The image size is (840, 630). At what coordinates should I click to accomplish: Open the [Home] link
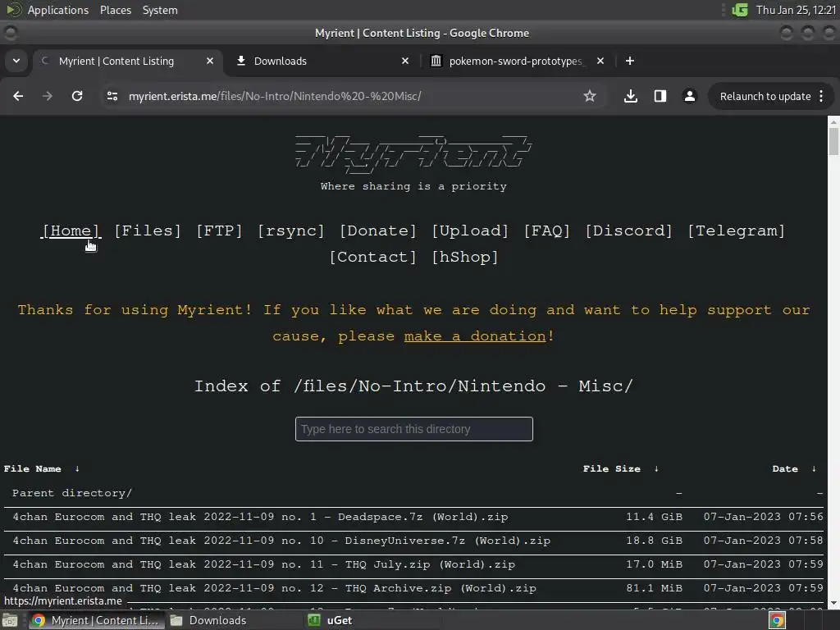[71, 231]
